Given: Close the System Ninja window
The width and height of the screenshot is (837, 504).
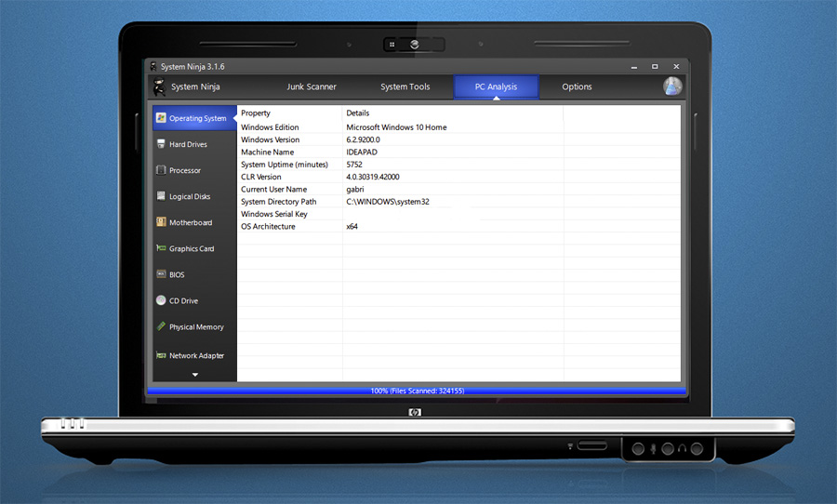Looking at the screenshot, I should (x=676, y=67).
